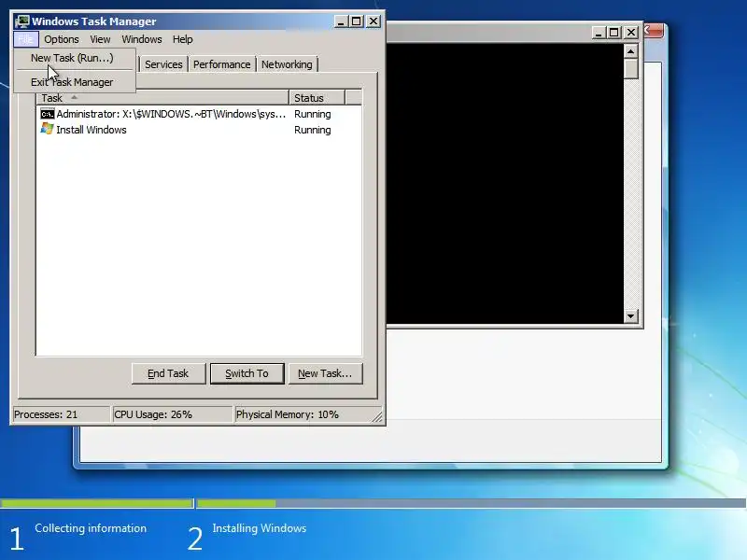Switch to the Networking tab
The width and height of the screenshot is (747, 560).
coord(287,64)
